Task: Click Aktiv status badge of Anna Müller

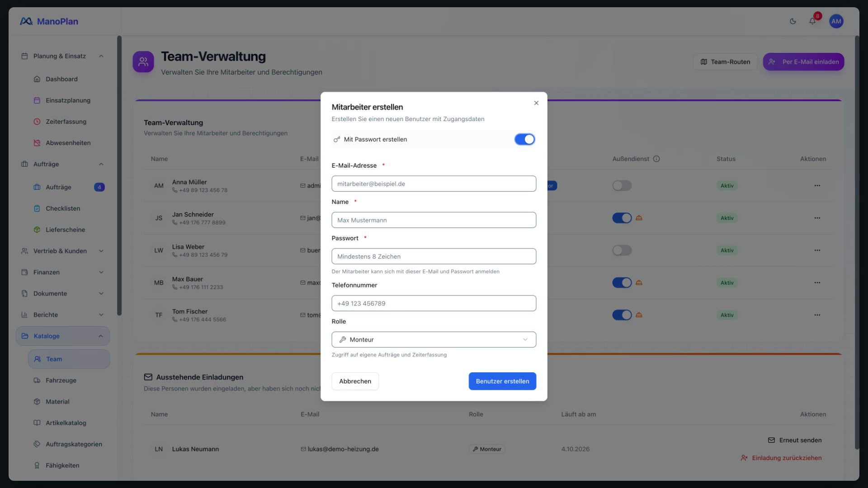Action: point(727,186)
